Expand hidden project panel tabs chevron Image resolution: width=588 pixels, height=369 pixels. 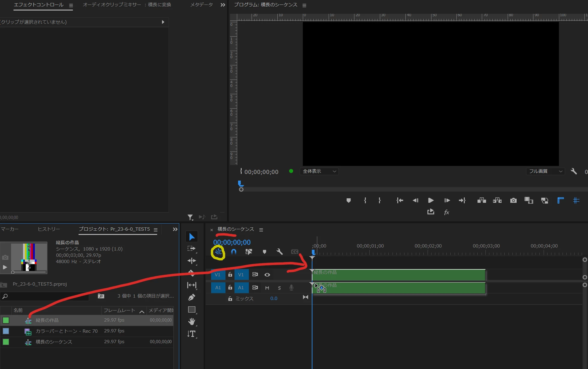coord(175,229)
